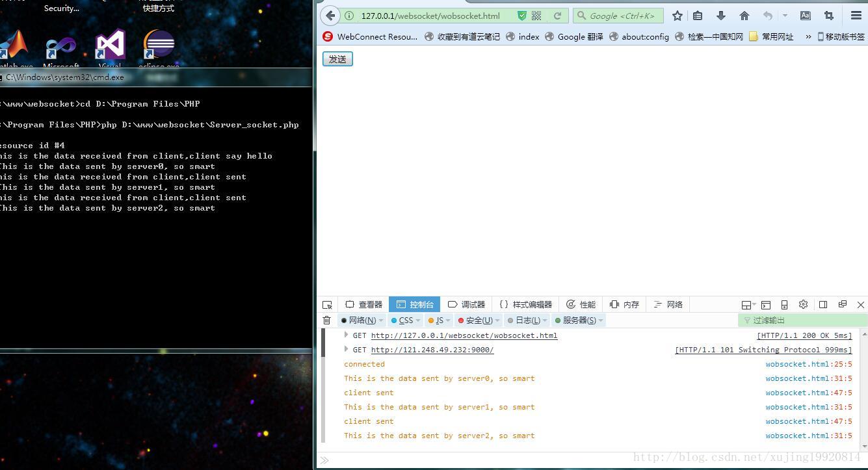Bookmark this page with the star icon
This screenshot has width=868, height=470.
(677, 16)
